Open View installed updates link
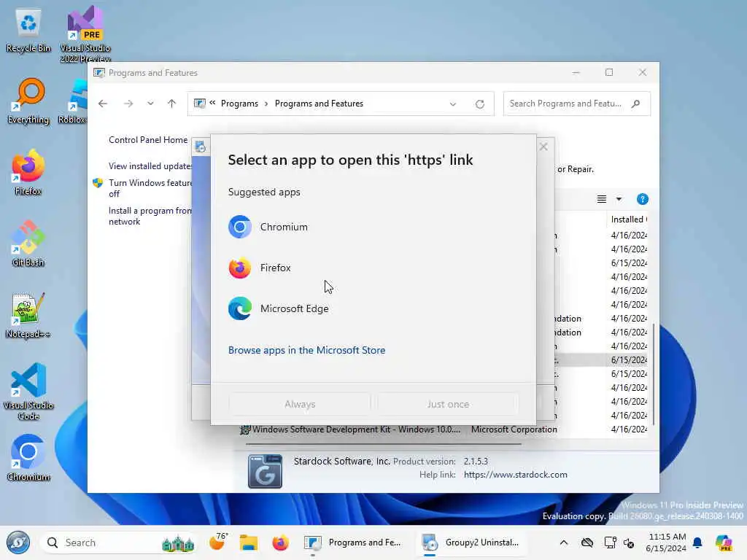 coord(150,166)
